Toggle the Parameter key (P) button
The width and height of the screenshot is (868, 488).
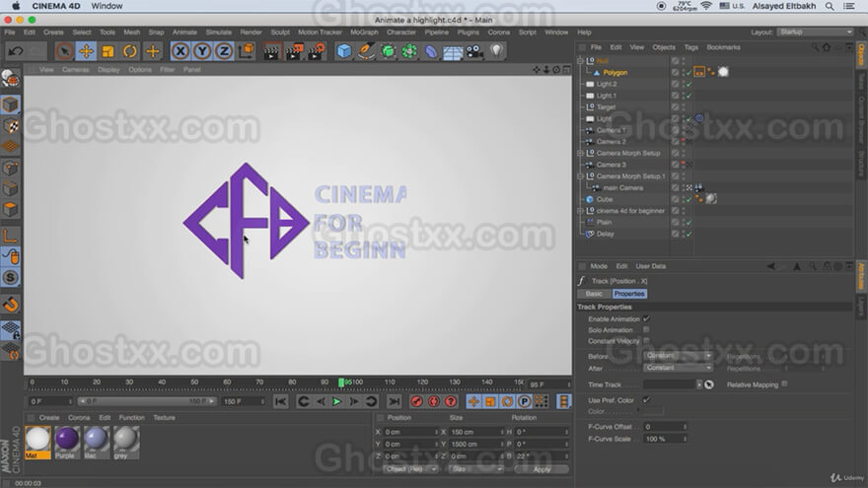point(524,401)
